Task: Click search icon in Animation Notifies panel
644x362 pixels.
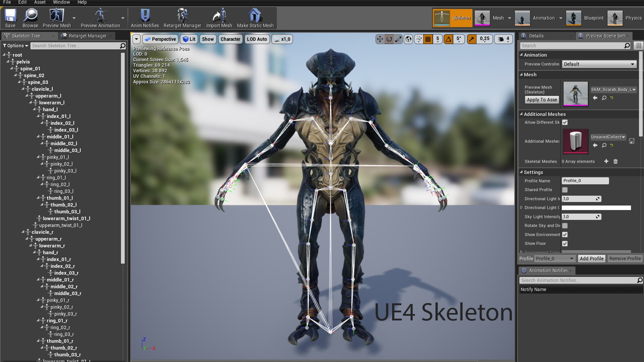Action: 640,280
